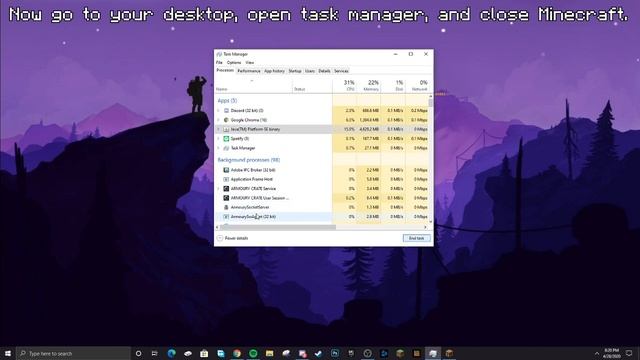
Task: Launch Microsoft Edge from the taskbar
Action: point(171,353)
